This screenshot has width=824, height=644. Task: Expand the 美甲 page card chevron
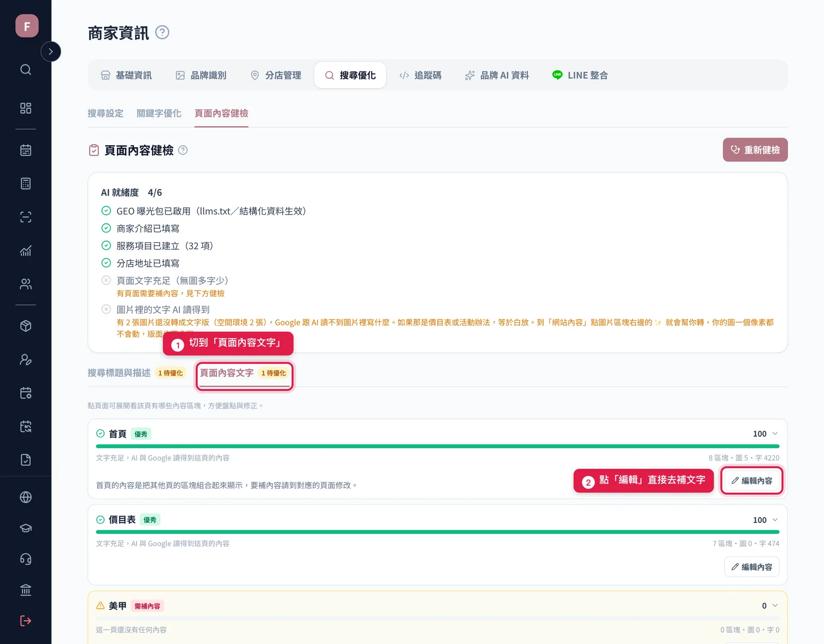click(x=775, y=606)
